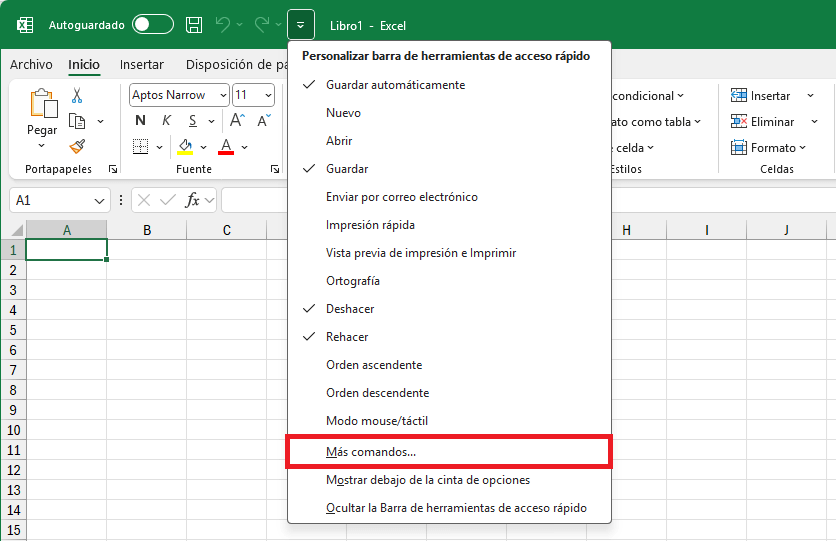The height and width of the screenshot is (541, 836).
Task: Click the A1 Name Box field
Action: coord(51,200)
